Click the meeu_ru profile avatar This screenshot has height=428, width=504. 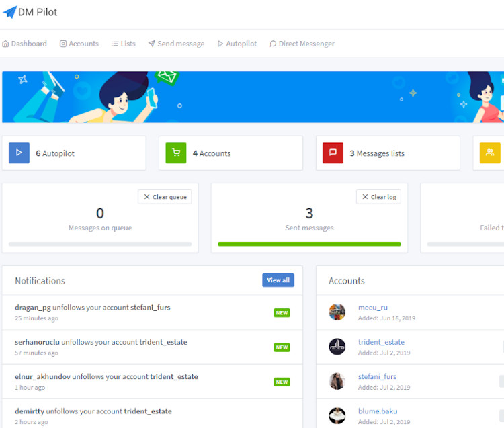tap(337, 312)
